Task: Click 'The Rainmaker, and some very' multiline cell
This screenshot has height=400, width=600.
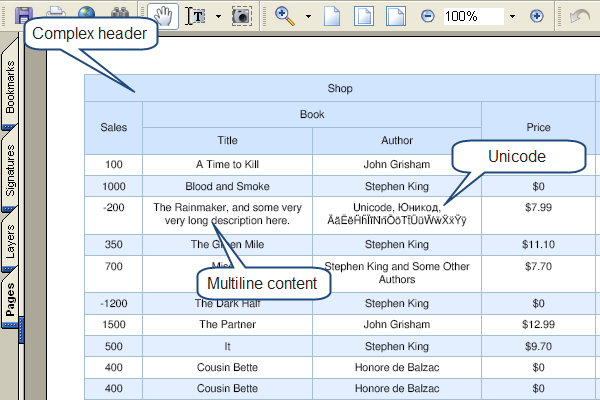Action: tap(227, 214)
